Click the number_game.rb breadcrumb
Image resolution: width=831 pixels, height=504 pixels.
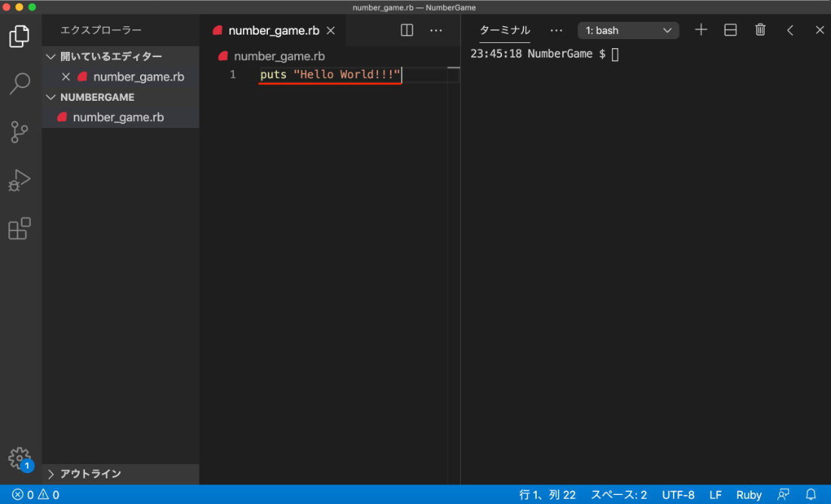click(279, 56)
